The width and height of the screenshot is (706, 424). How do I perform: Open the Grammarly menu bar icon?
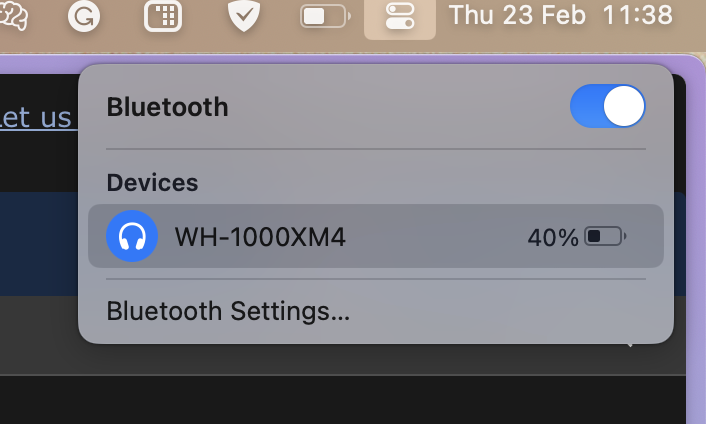[x=84, y=16]
